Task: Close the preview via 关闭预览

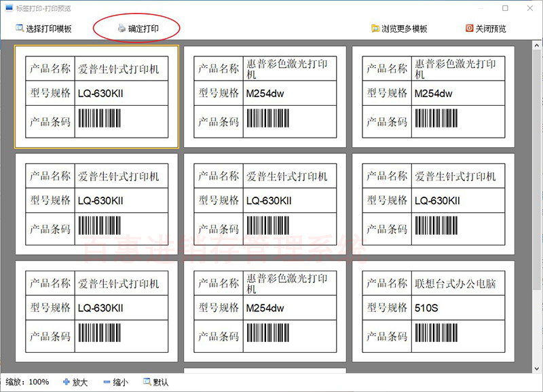Action: 486,28
